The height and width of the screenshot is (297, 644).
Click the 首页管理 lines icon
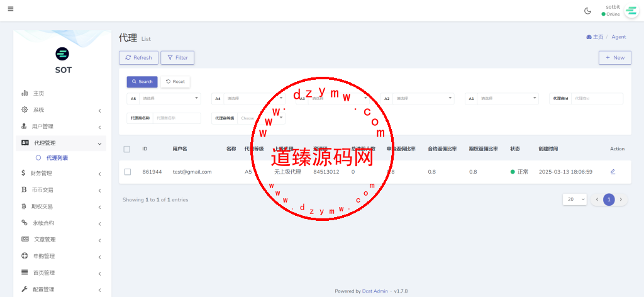pyautogui.click(x=25, y=272)
